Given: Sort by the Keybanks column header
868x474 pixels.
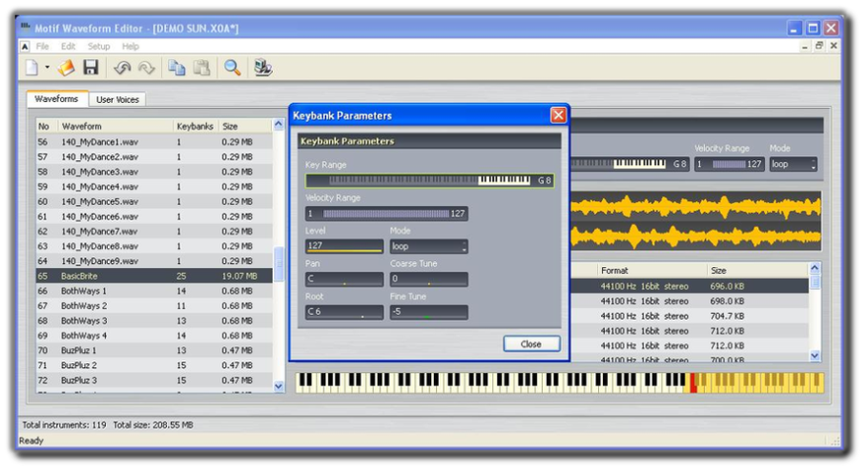Looking at the screenshot, I should coord(195,127).
